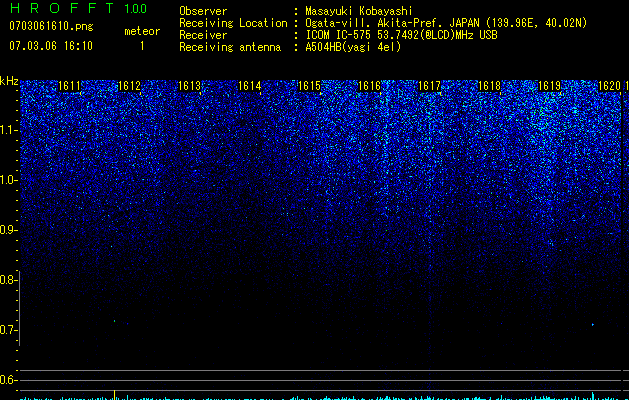Image resolution: width=629 pixels, height=400 pixels.
Task: Click the 1616 time marker
Action: click(369, 86)
